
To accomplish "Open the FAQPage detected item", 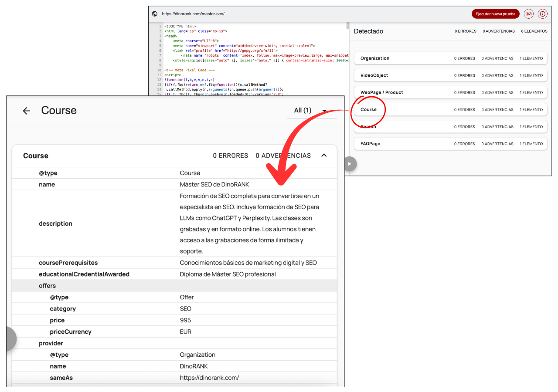I will point(450,144).
